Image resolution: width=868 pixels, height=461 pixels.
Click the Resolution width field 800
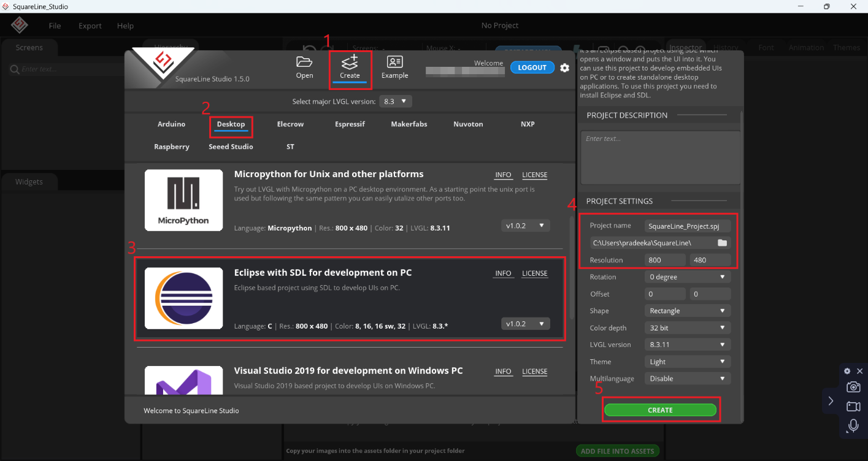click(666, 260)
